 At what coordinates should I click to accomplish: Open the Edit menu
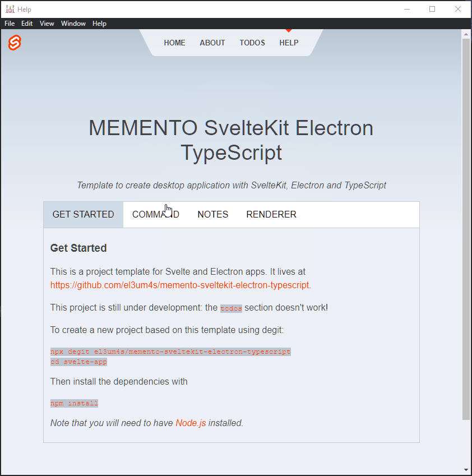tap(26, 24)
